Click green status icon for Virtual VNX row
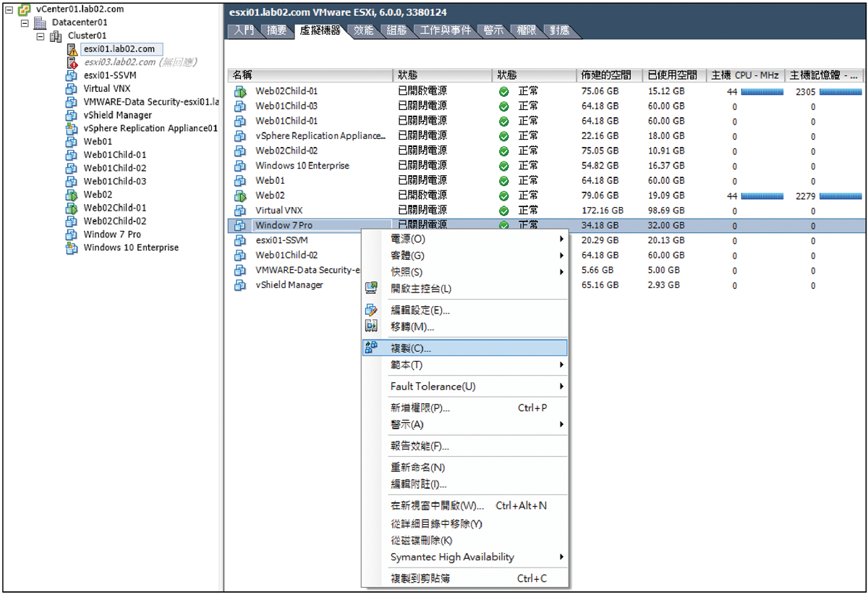This screenshot has width=868, height=595. pyautogui.click(x=504, y=210)
